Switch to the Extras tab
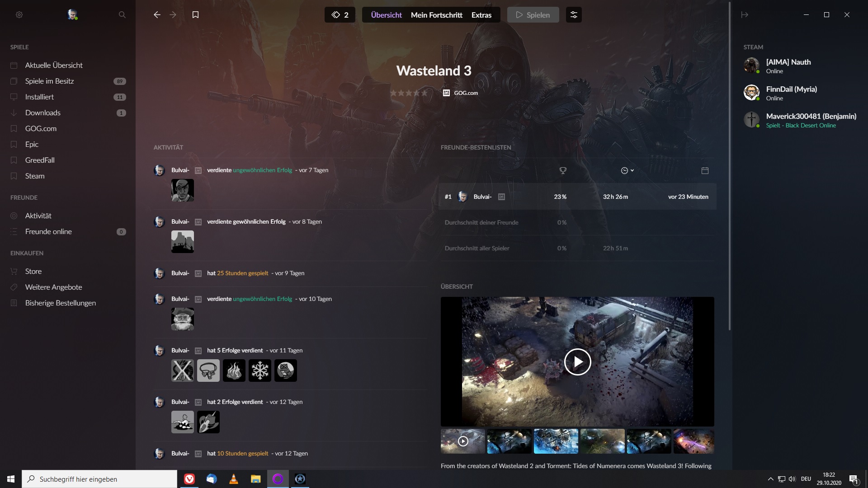Image resolution: width=868 pixels, height=488 pixels. click(x=481, y=15)
